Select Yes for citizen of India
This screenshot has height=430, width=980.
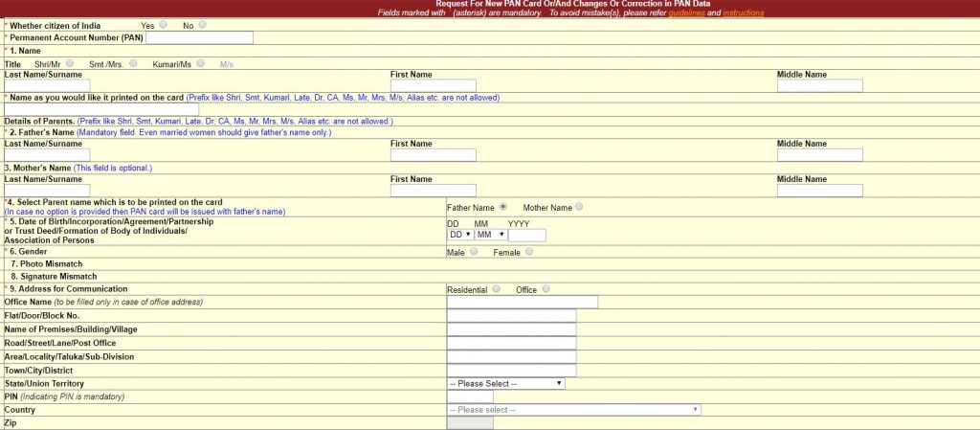pyautogui.click(x=164, y=25)
